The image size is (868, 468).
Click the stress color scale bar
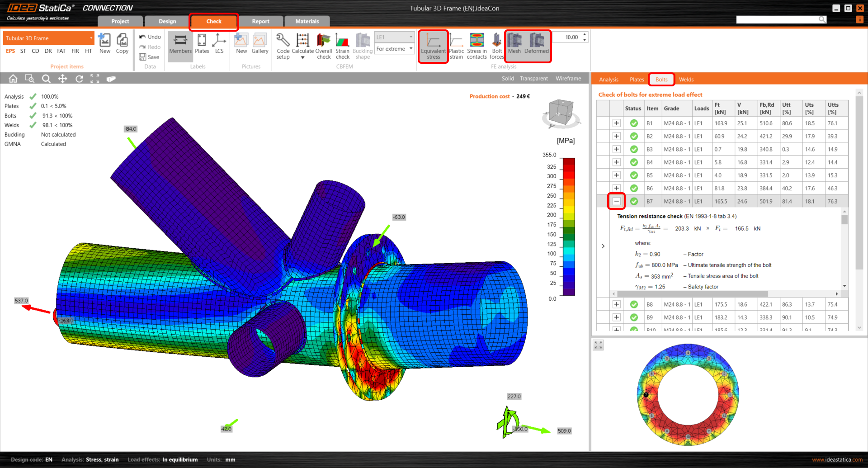click(568, 227)
